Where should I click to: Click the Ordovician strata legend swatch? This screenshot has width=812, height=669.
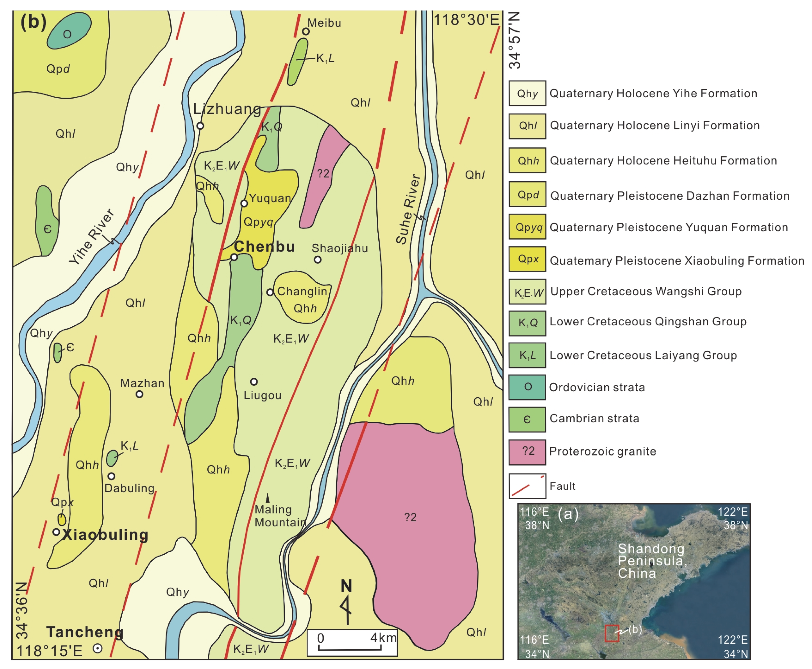tap(527, 387)
